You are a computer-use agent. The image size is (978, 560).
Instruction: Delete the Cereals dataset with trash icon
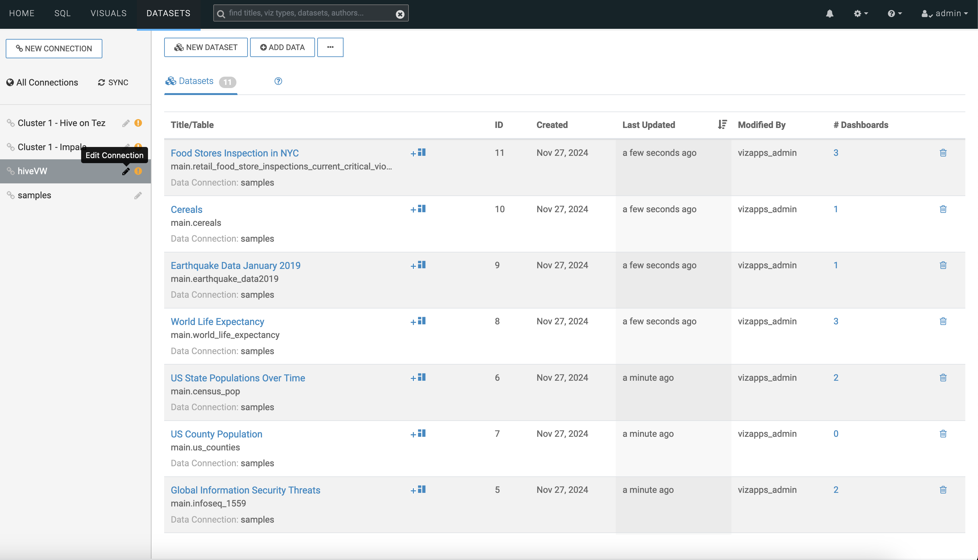[x=943, y=209]
